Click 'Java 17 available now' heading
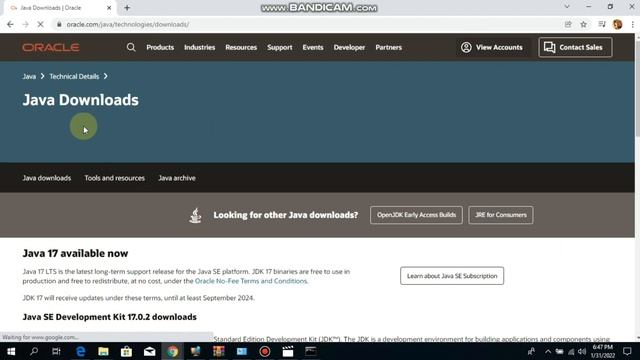The image size is (640, 360). click(75, 253)
